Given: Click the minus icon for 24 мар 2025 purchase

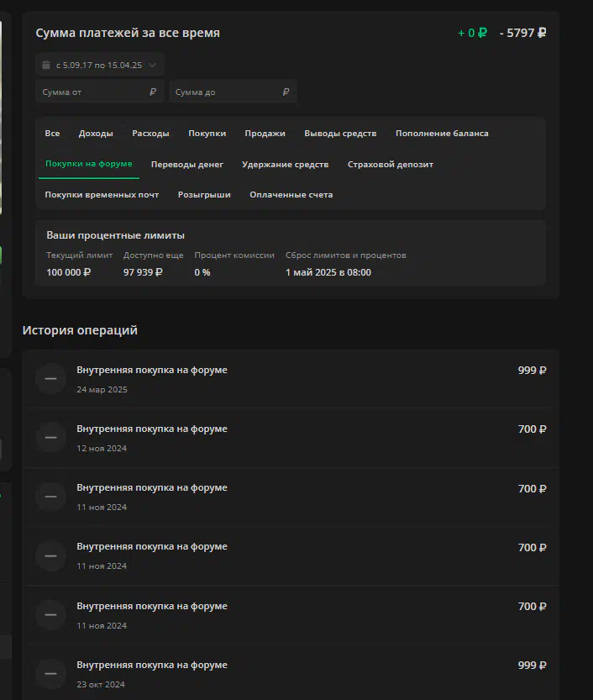Looking at the screenshot, I should pos(51,378).
